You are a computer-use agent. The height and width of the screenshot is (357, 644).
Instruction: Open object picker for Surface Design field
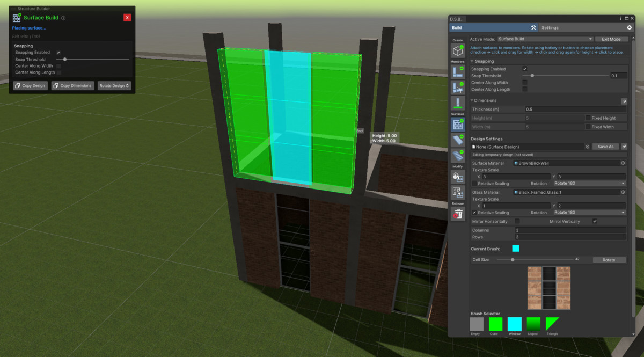[x=587, y=147]
